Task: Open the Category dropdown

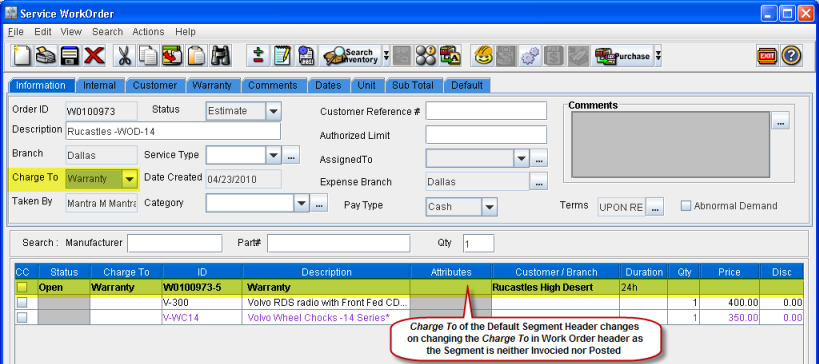Action: click(x=301, y=203)
